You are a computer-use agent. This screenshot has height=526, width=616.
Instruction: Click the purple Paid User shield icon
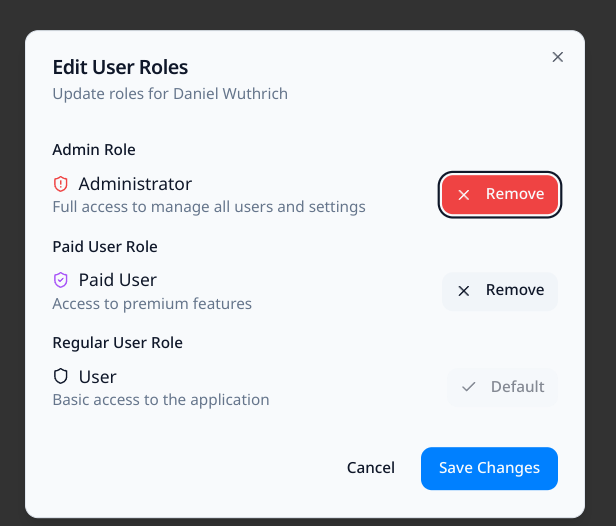pyautogui.click(x=60, y=280)
